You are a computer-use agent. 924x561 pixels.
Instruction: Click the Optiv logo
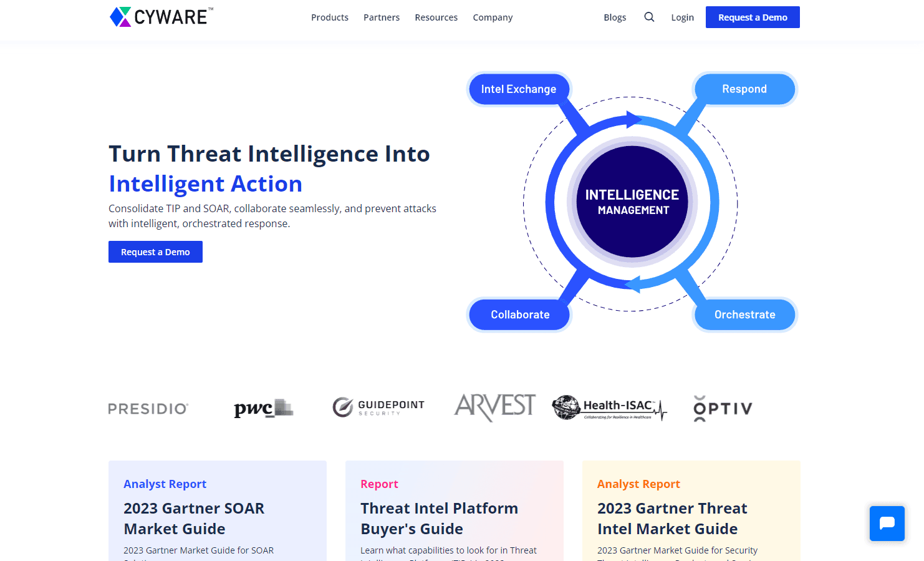(723, 408)
